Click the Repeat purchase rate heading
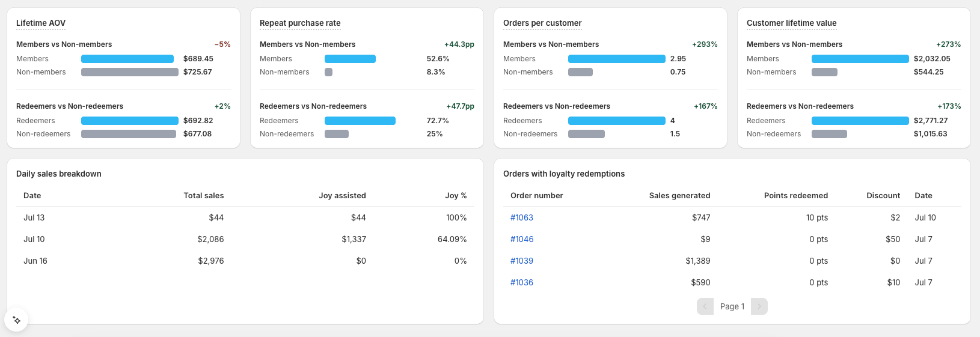This screenshot has width=980, height=337. [300, 23]
